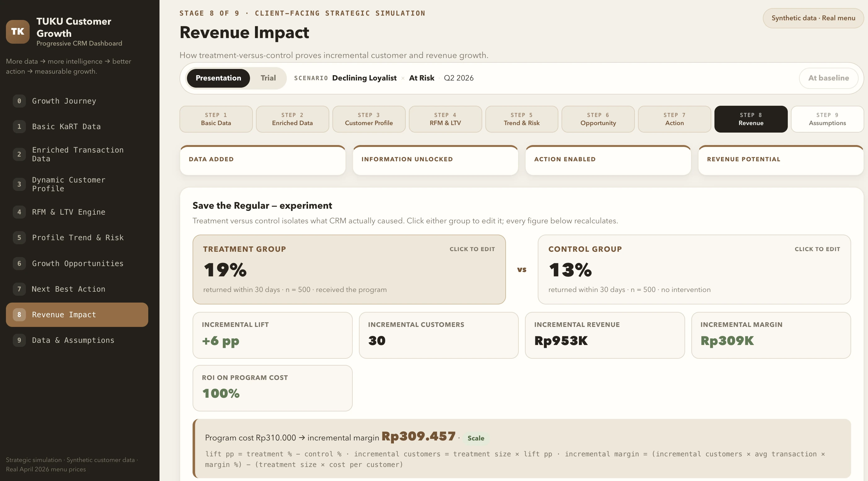Click the ROI on Program Cost card
The width and height of the screenshot is (868, 481).
(272, 388)
